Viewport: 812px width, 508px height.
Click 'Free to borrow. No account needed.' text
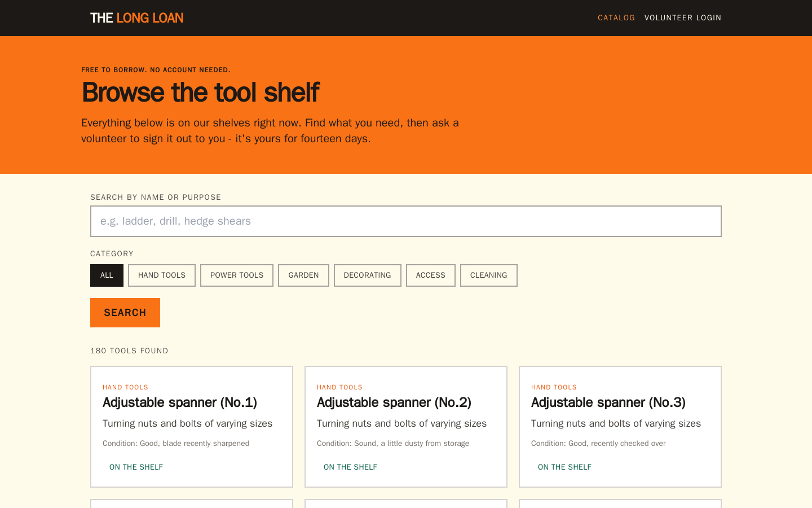156,70
